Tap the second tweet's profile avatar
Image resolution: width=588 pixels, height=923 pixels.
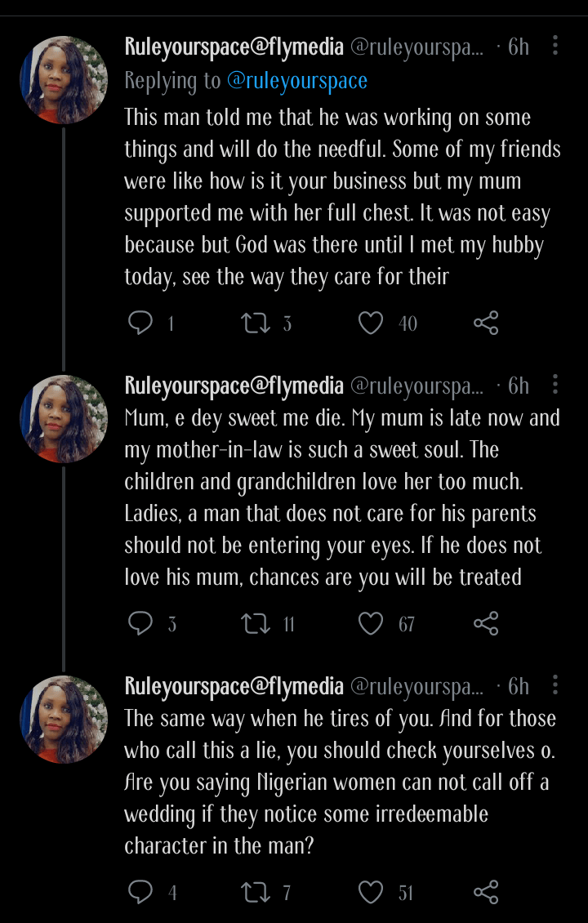coord(64,419)
